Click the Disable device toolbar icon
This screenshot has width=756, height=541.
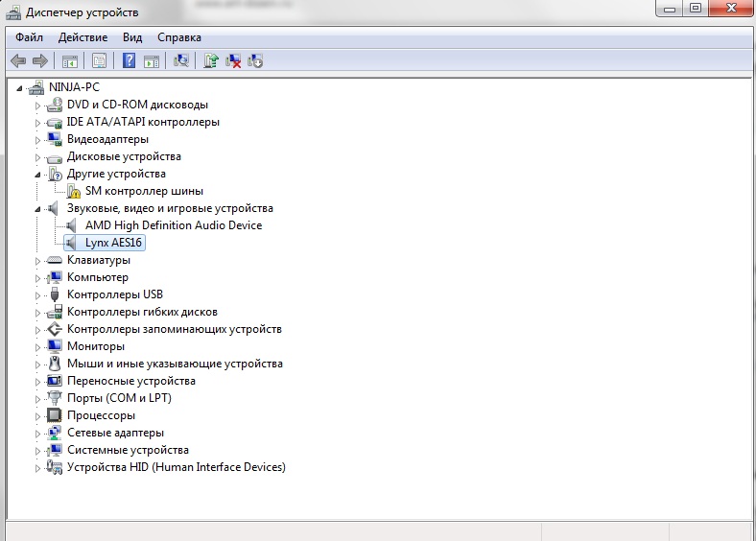tap(255, 60)
